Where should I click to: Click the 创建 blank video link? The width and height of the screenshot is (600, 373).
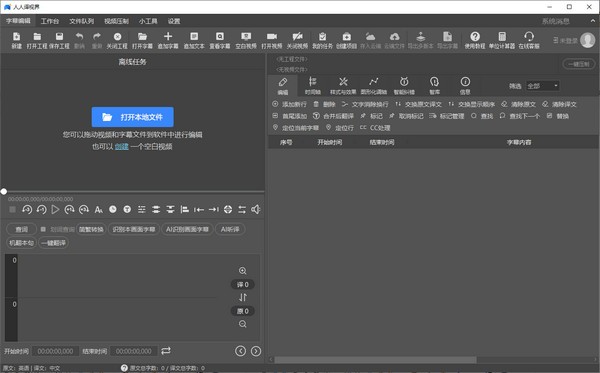[122, 147]
